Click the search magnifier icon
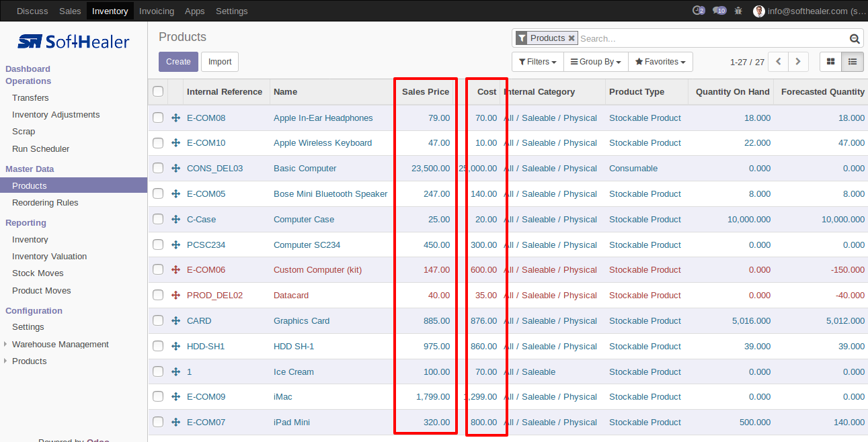The height and width of the screenshot is (442, 868). point(855,39)
